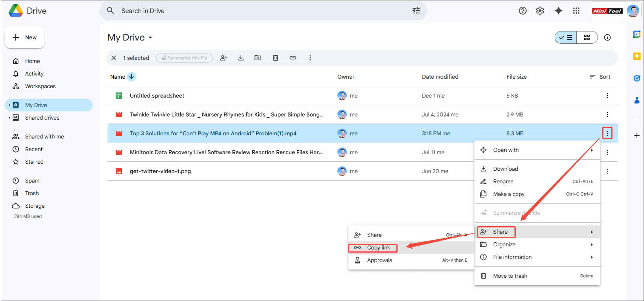Open the Share submenu entry

537,232
